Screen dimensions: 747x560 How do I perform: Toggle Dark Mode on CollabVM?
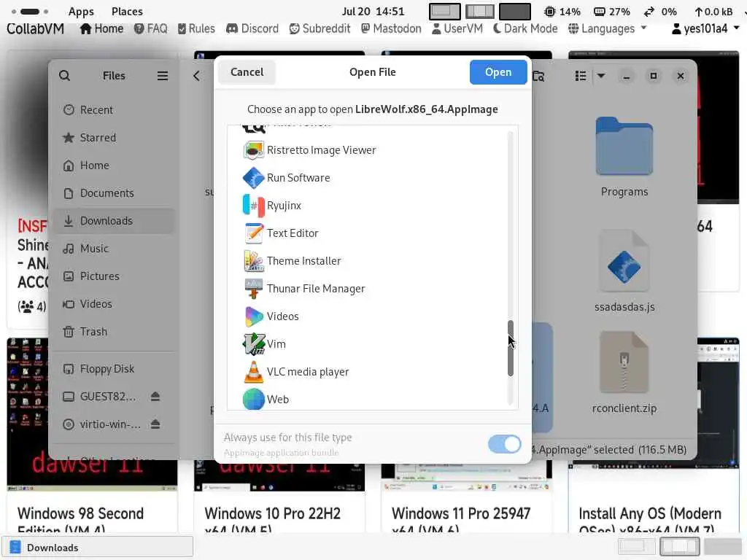(525, 28)
